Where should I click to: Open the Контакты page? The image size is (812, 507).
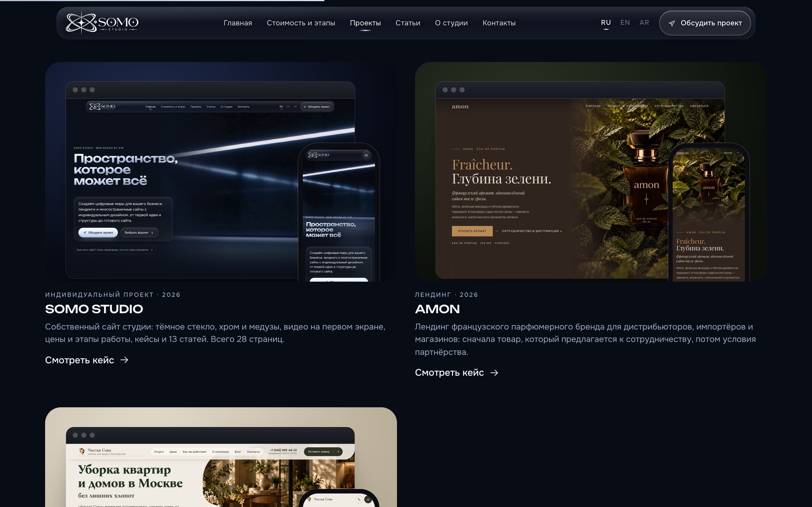click(499, 23)
